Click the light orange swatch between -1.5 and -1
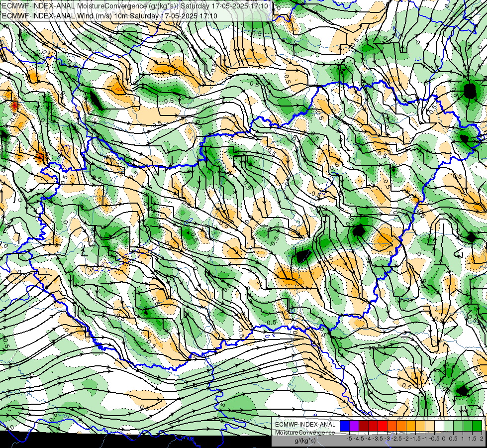The image size is (487, 448). point(420,426)
